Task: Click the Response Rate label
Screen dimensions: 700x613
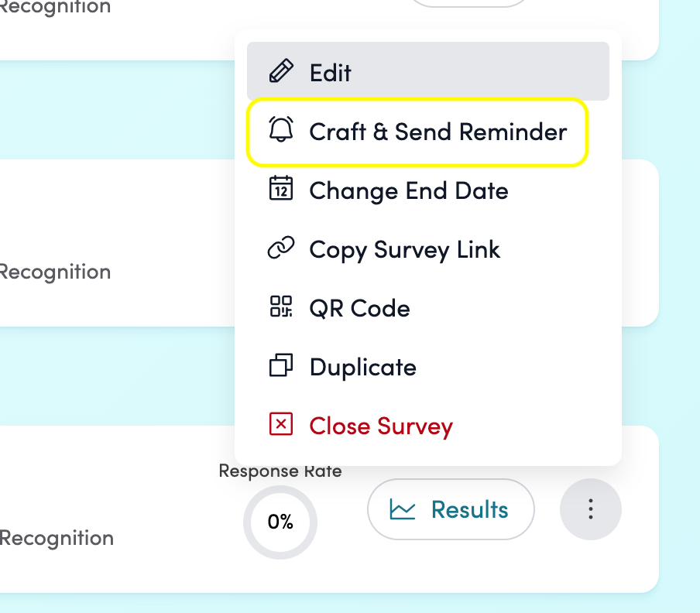Action: [x=280, y=471]
